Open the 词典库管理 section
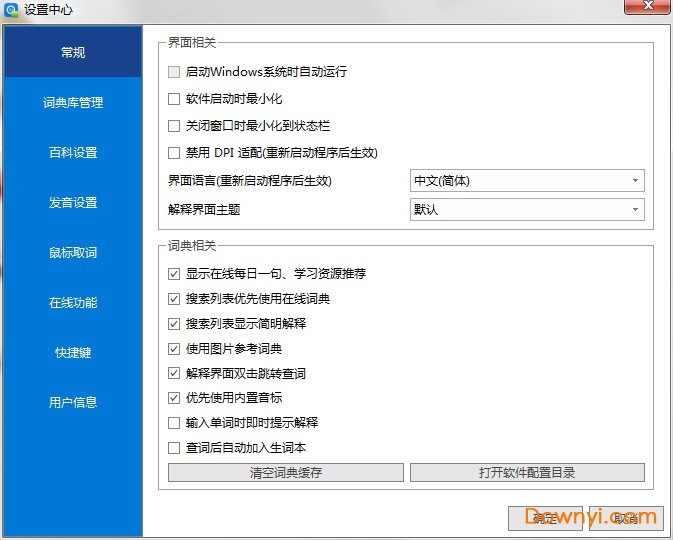The height and width of the screenshot is (540, 673). (x=73, y=102)
